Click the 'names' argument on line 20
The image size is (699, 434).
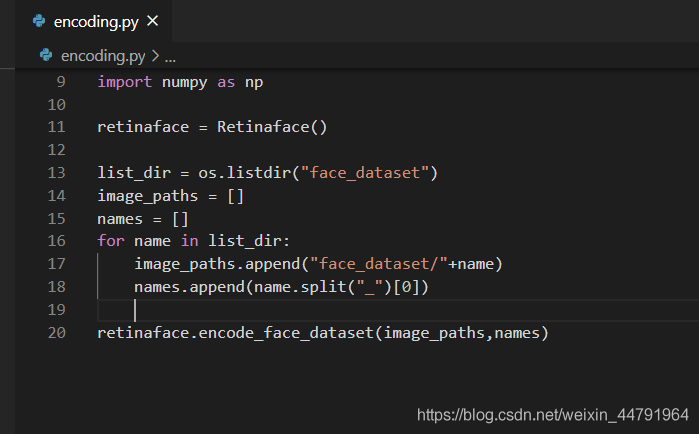[x=517, y=333]
